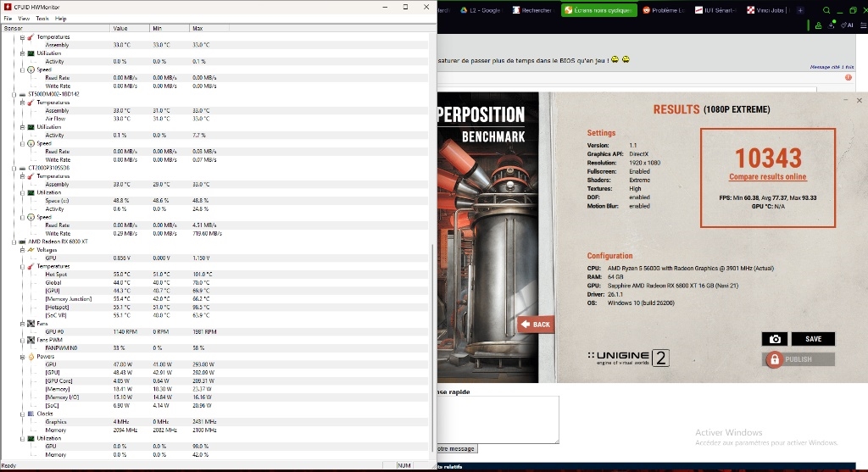Click the lock icon on Publish
The height and width of the screenshot is (472, 868).
[775, 359]
